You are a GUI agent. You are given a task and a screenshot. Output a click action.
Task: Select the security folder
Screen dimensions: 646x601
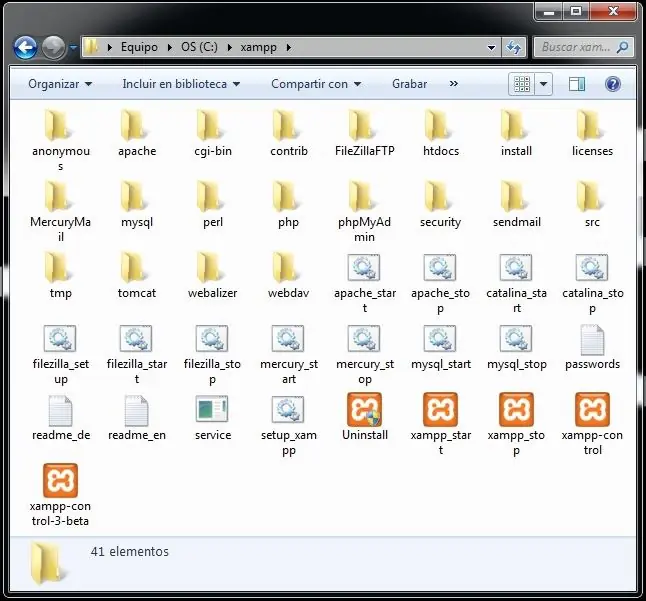(x=438, y=196)
